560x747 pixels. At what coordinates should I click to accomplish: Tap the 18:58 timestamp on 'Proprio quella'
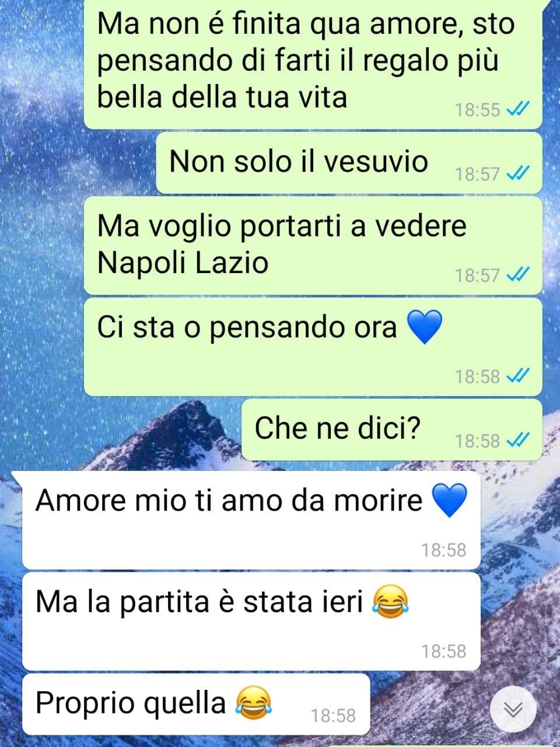coord(333,715)
